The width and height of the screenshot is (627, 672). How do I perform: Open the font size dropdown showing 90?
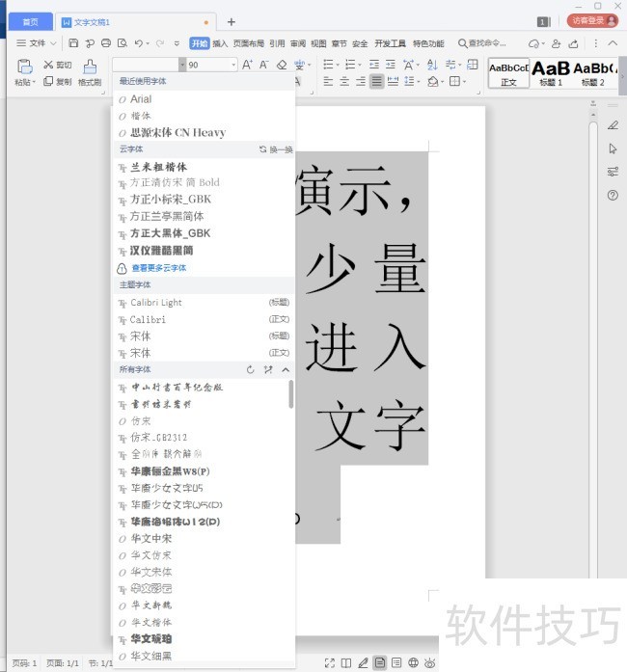pyautogui.click(x=233, y=65)
